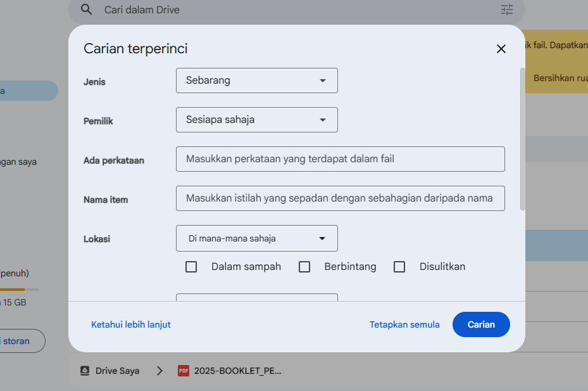Select Drive Saya in the breadcrumb
The image size is (588, 391).
117,371
